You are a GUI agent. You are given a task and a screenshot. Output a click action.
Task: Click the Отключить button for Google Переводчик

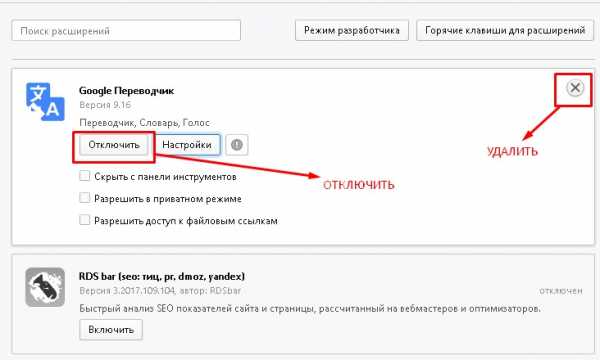tap(114, 145)
